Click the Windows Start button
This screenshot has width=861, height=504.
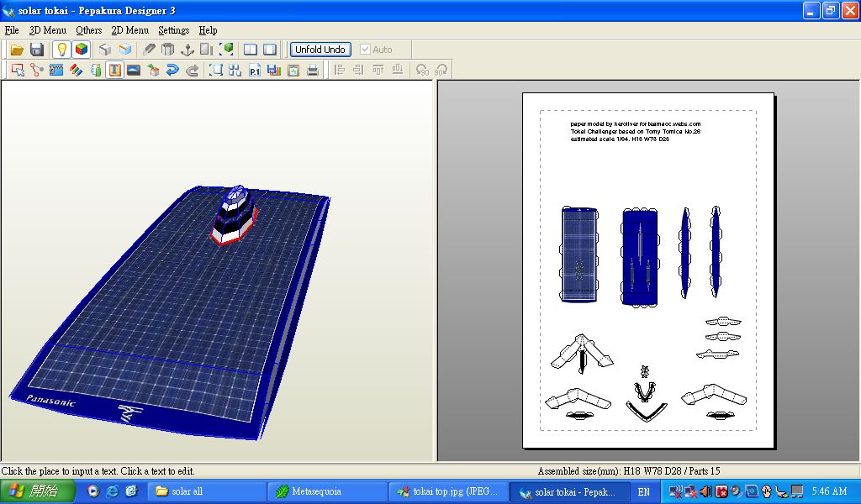[30, 491]
